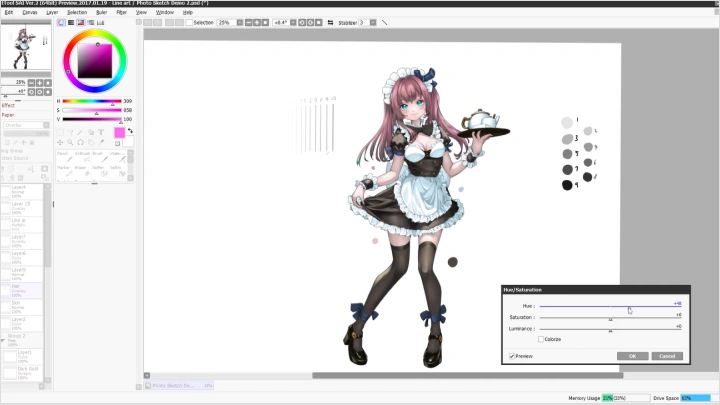This screenshot has height=405, width=720.
Task: Open the Edit menu
Action: 9,12
